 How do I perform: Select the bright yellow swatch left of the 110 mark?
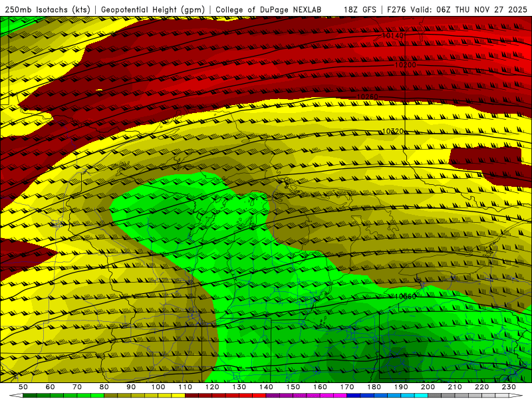coord(178,396)
